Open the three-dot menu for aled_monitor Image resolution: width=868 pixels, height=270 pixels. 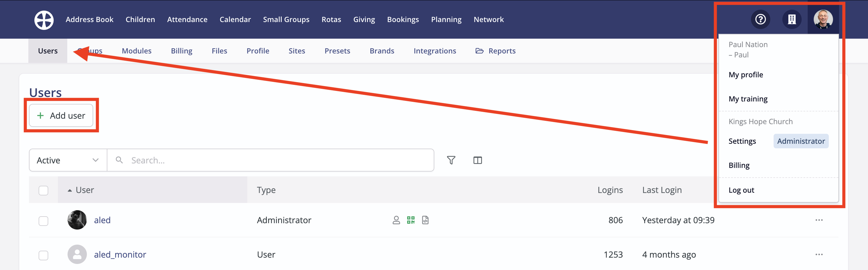819,255
